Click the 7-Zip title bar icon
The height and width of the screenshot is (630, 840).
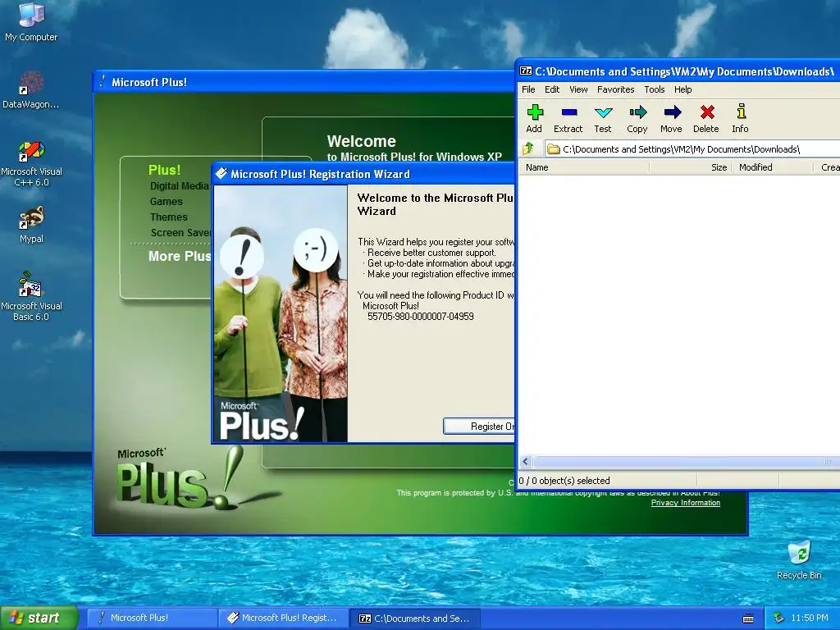click(526, 71)
